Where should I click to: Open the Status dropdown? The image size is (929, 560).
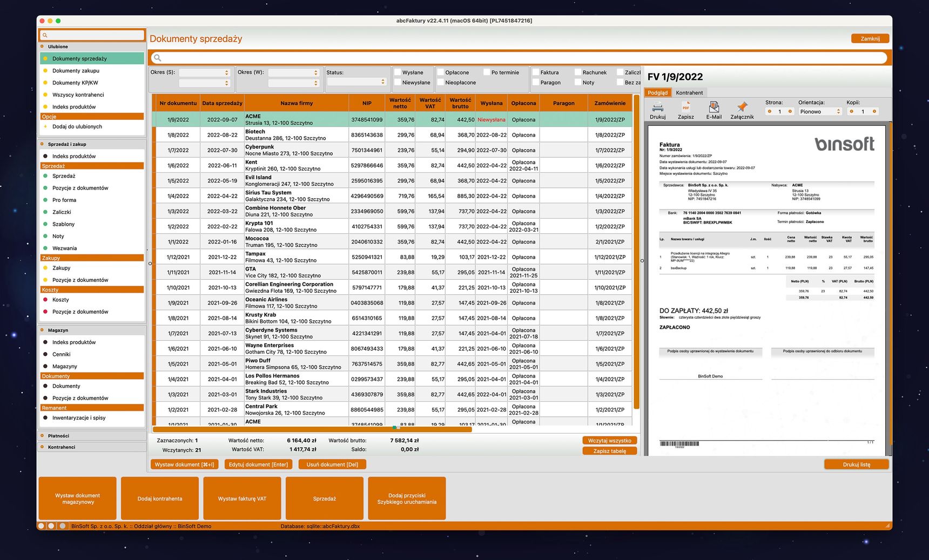coord(357,82)
